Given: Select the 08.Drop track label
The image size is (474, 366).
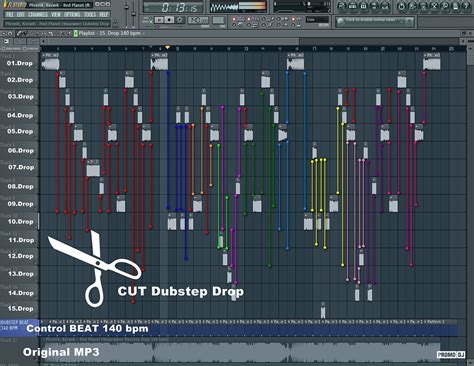Looking at the screenshot, I should pos(21,186).
